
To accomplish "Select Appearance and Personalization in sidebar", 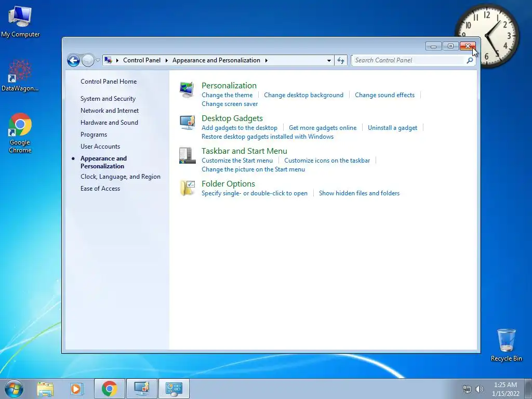I will (103, 162).
